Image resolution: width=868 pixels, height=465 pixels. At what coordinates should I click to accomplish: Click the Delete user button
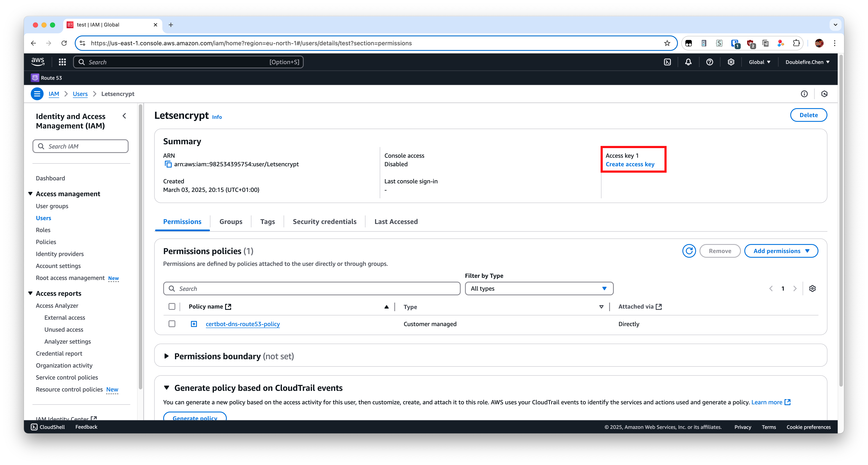click(x=808, y=115)
